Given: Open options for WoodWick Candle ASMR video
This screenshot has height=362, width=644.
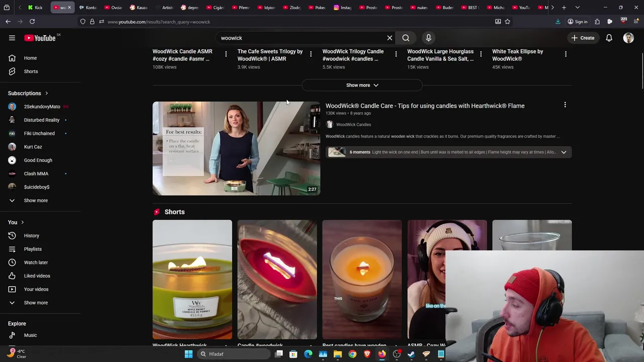Looking at the screenshot, I should pyautogui.click(x=226, y=54).
